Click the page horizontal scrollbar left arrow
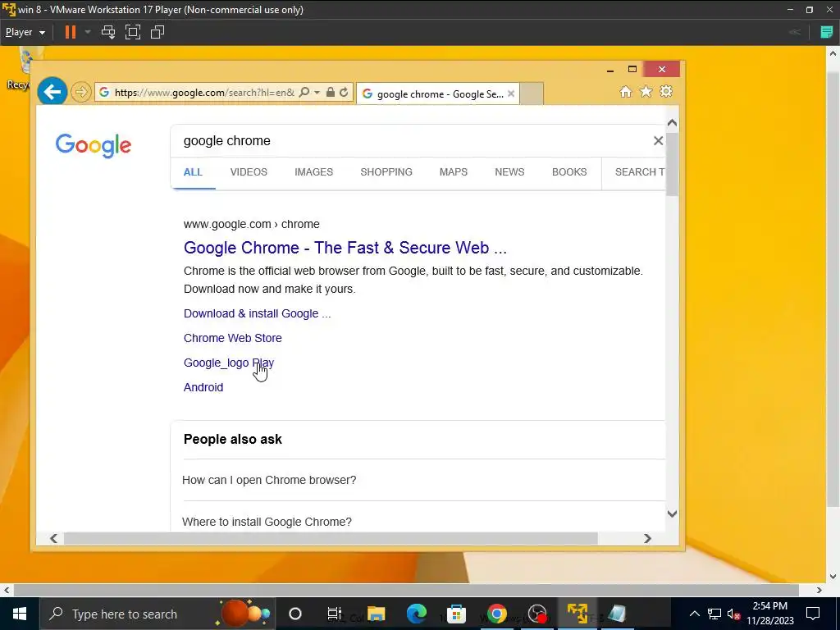840x630 pixels. [53, 538]
